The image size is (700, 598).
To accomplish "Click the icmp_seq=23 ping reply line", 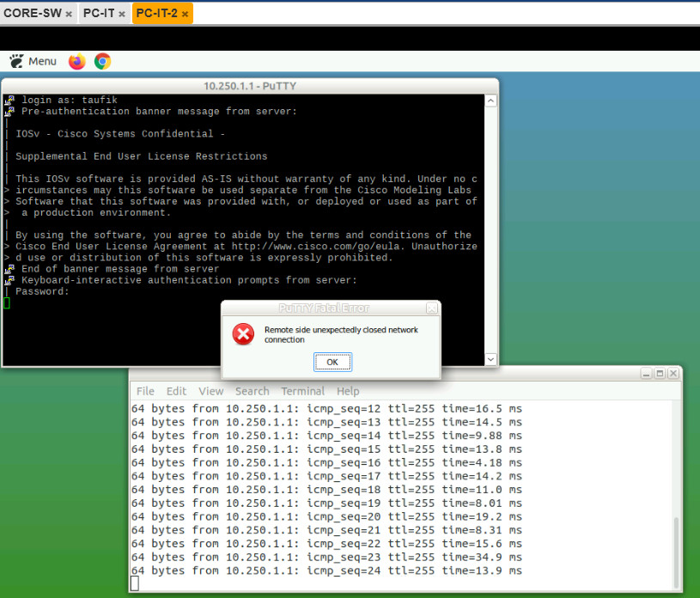I will click(326, 557).
